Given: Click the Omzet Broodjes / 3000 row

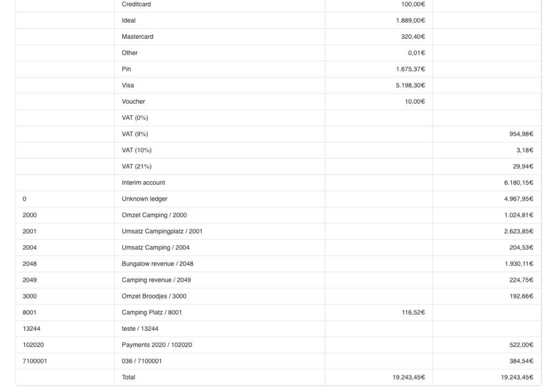Looking at the screenshot, I should pyautogui.click(x=154, y=296).
